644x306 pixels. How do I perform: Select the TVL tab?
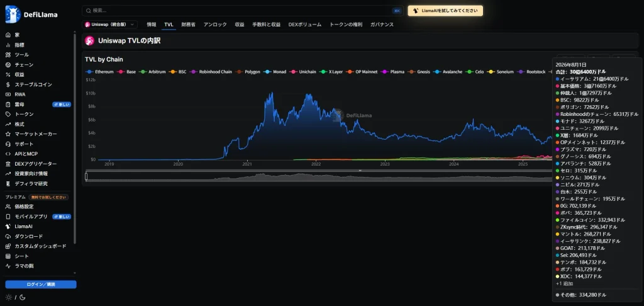169,25
